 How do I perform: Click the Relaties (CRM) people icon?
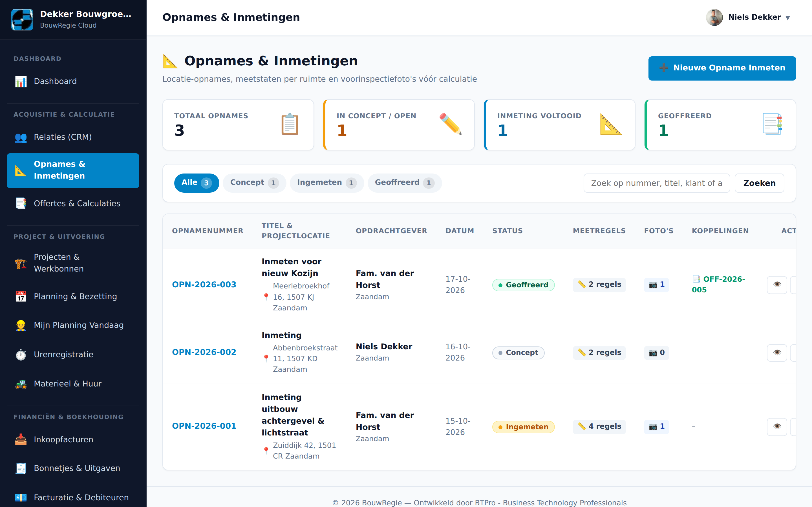point(21,137)
